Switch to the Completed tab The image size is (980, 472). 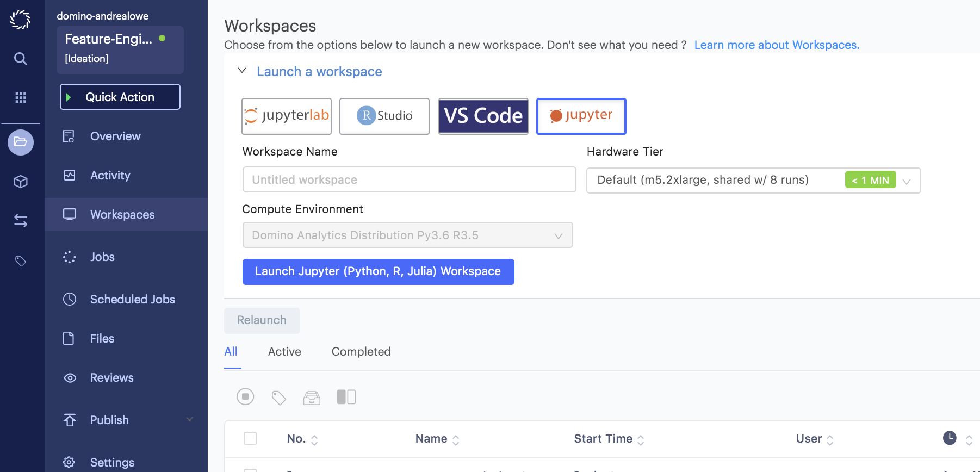361,352
